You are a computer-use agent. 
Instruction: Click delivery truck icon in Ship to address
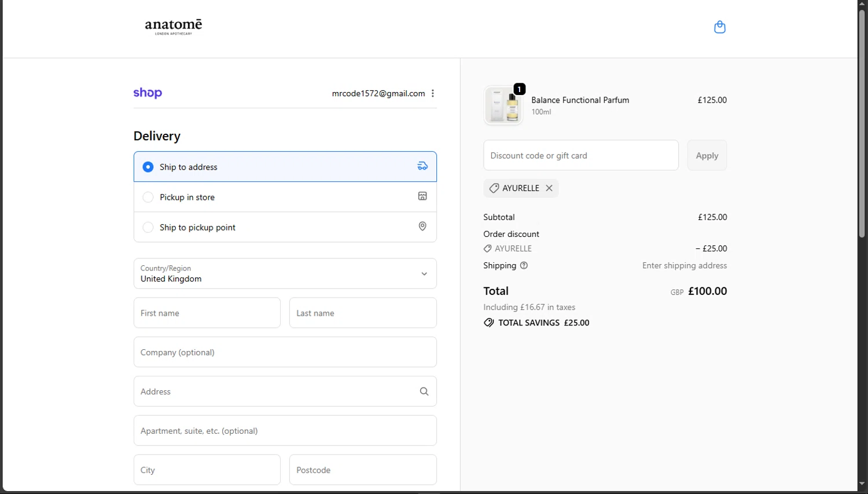422,166
